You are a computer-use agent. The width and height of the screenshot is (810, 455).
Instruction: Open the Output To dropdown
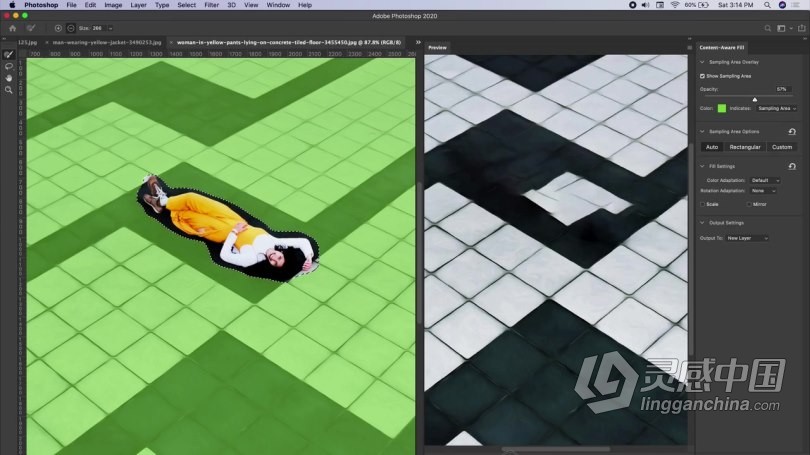[x=748, y=238]
